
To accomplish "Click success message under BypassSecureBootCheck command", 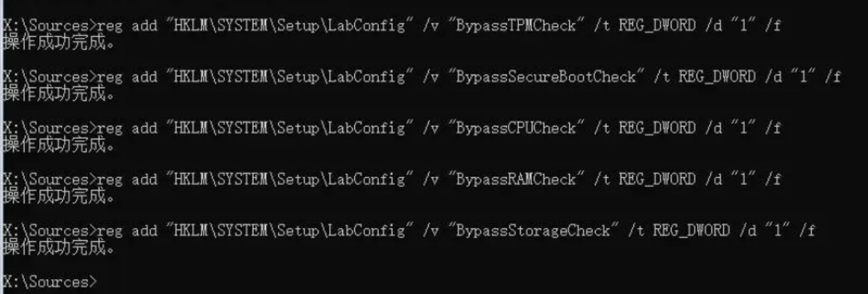I will tap(58, 93).
